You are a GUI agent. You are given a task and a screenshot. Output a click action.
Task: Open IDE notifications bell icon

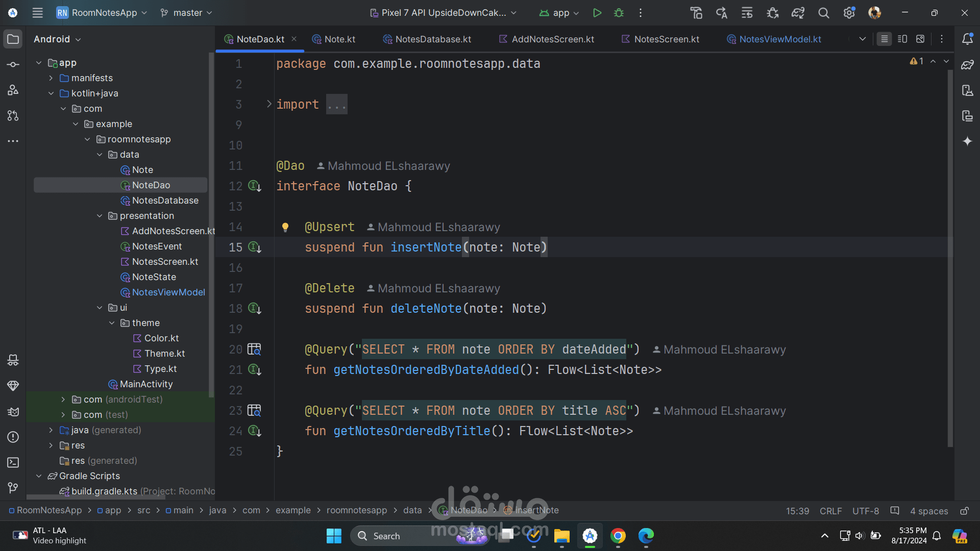(x=967, y=39)
